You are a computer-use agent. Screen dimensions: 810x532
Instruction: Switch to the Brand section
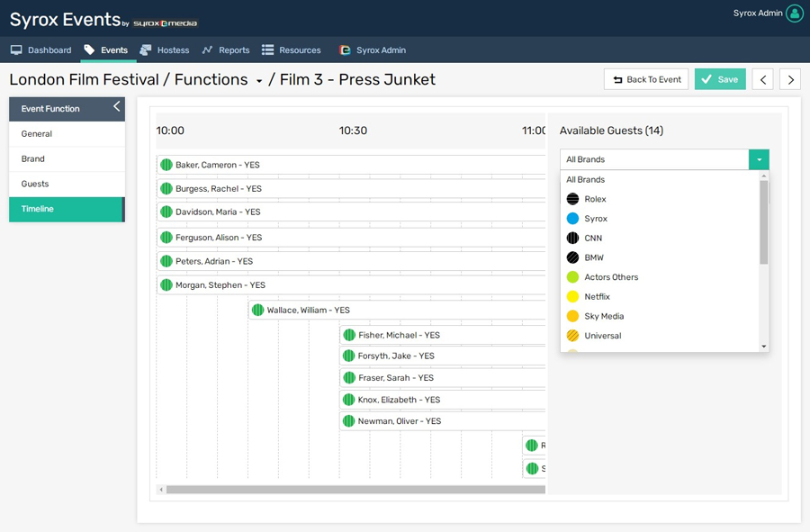pos(67,158)
